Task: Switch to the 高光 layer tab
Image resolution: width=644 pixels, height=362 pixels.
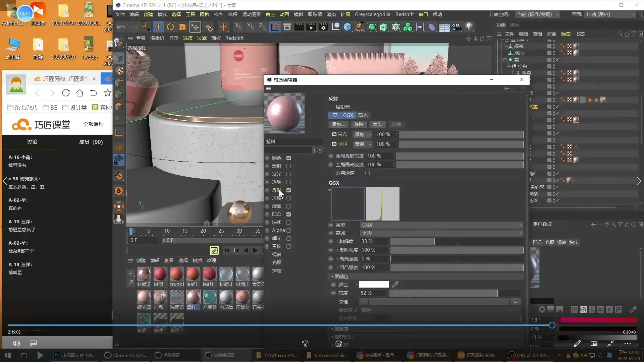Action: tap(363, 115)
